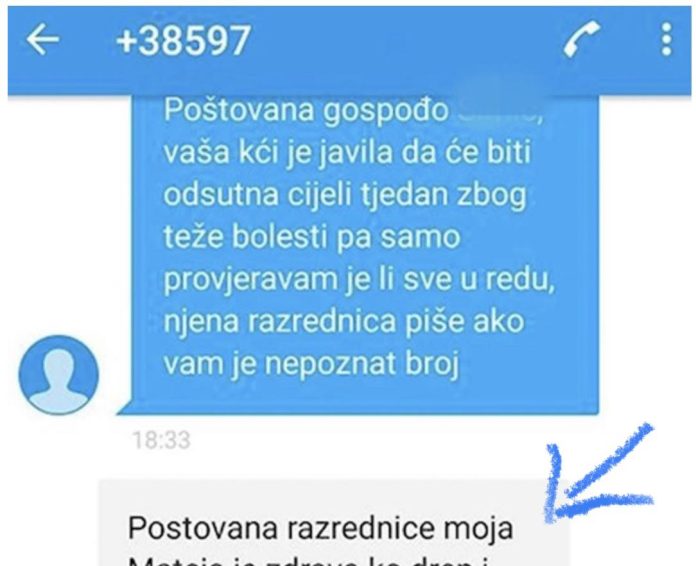This screenshot has height=566, width=696.
Task: Click the 'Poštovana gospođo' greeting text
Action: 306,110
